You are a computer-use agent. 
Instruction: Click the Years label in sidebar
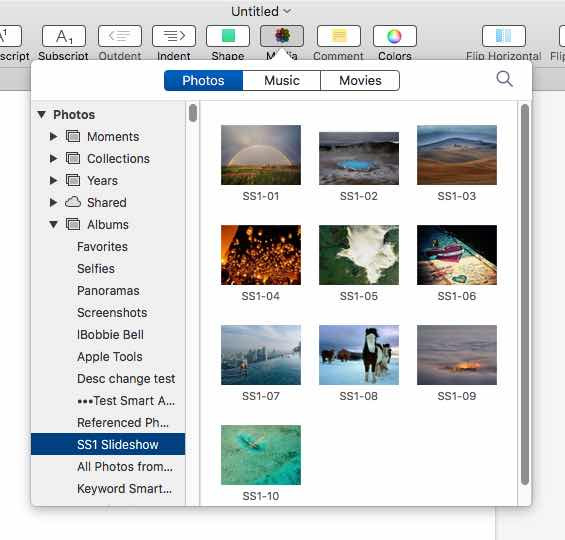pyautogui.click(x=103, y=180)
